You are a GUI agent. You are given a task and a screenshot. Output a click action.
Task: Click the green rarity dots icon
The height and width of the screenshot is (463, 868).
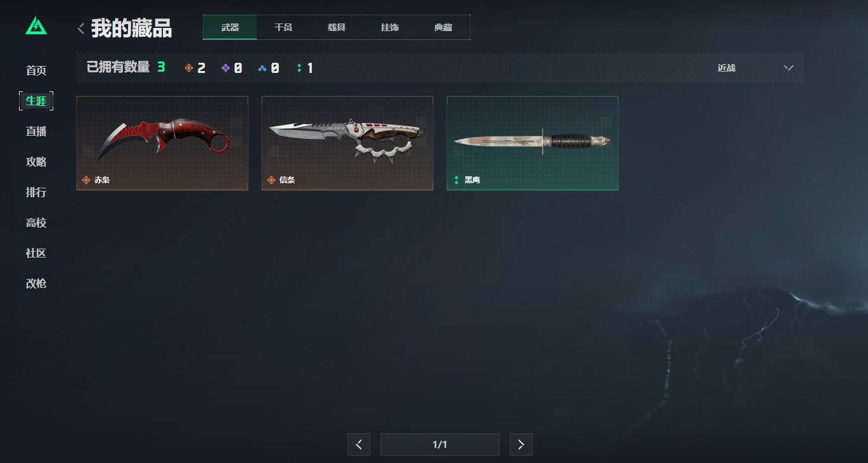click(x=299, y=68)
